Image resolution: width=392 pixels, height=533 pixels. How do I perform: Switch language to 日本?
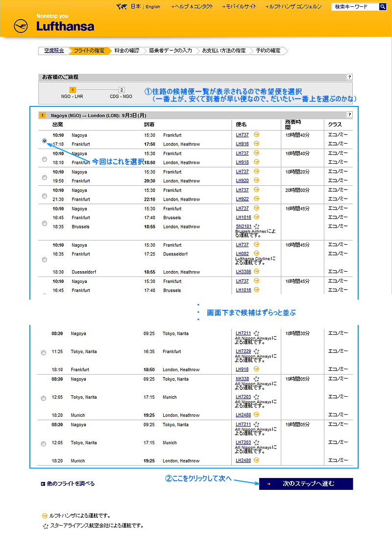click(136, 6)
